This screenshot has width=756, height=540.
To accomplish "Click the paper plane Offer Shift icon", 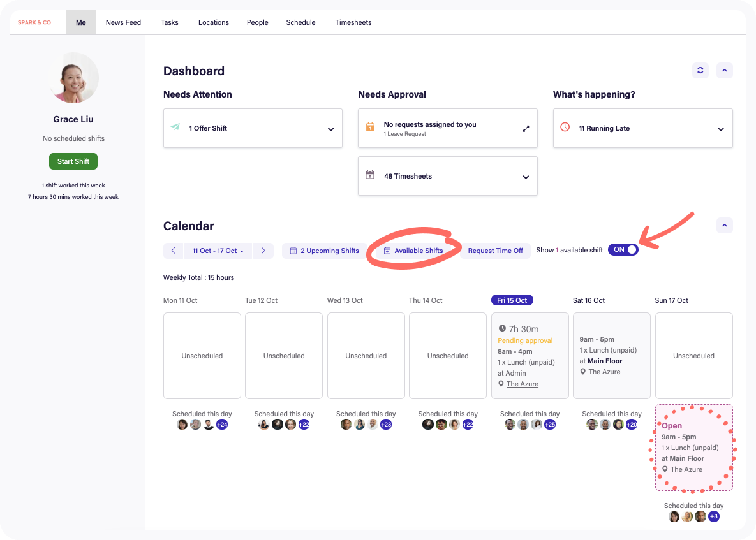I will [x=175, y=127].
